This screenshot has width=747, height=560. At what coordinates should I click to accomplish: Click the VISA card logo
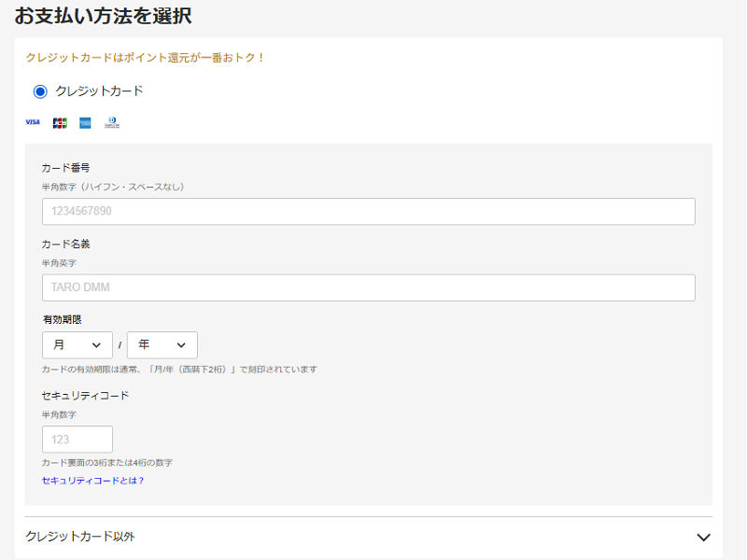[33, 122]
